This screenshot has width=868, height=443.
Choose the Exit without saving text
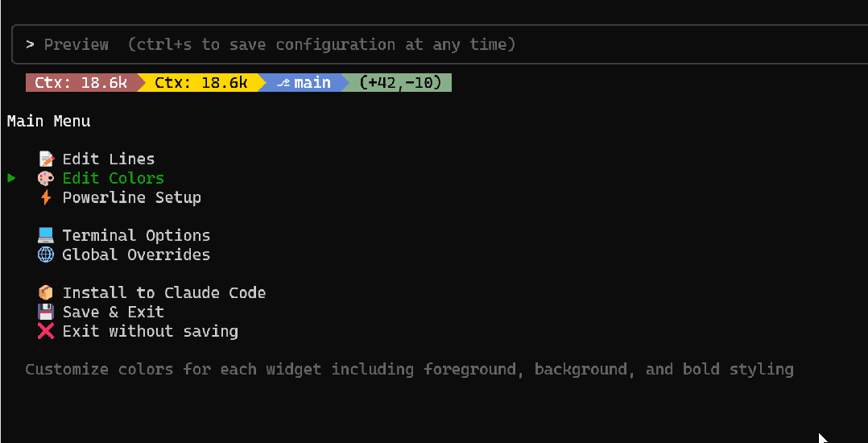tap(151, 331)
